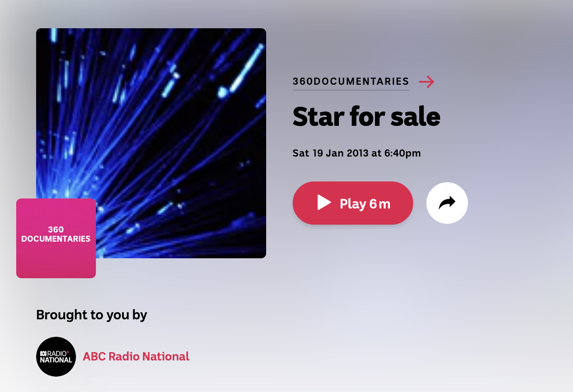
Task: Click the 6m duration label on Play
Action: (x=380, y=204)
